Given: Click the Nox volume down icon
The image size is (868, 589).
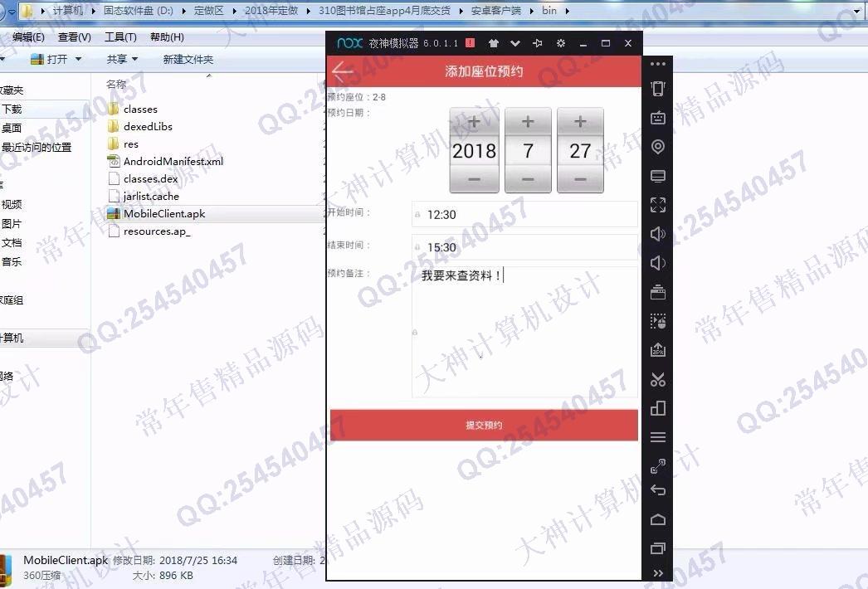Looking at the screenshot, I should point(658,263).
